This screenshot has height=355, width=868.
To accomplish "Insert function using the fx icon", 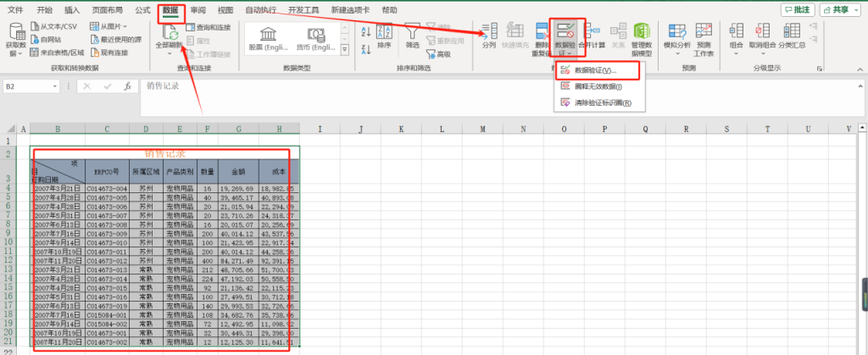I will [127, 86].
